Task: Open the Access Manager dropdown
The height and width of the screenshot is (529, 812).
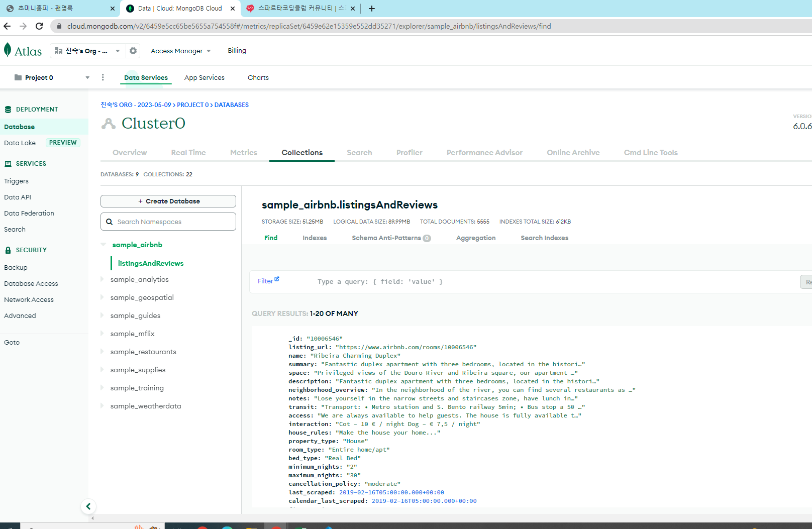Action: [x=181, y=51]
